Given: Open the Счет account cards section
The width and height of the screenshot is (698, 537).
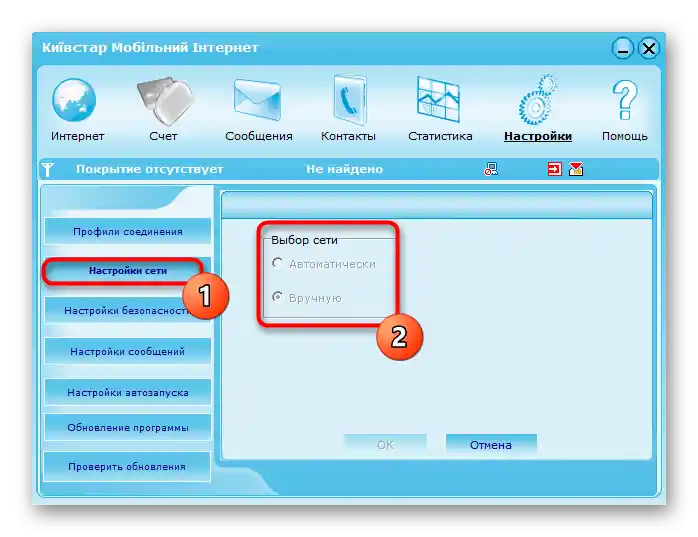Looking at the screenshot, I should 163,110.
